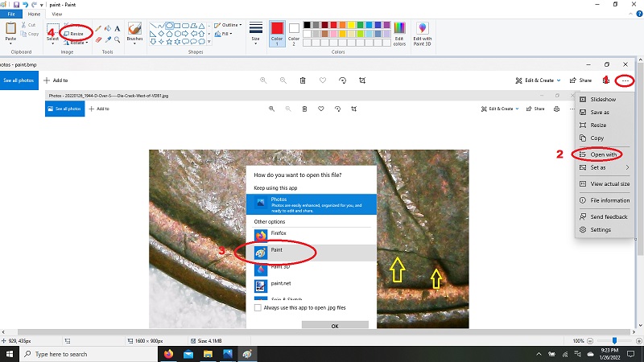644x362 pixels.
Task: Select the Pencil tool in Paint
Action: pyautogui.click(x=98, y=29)
